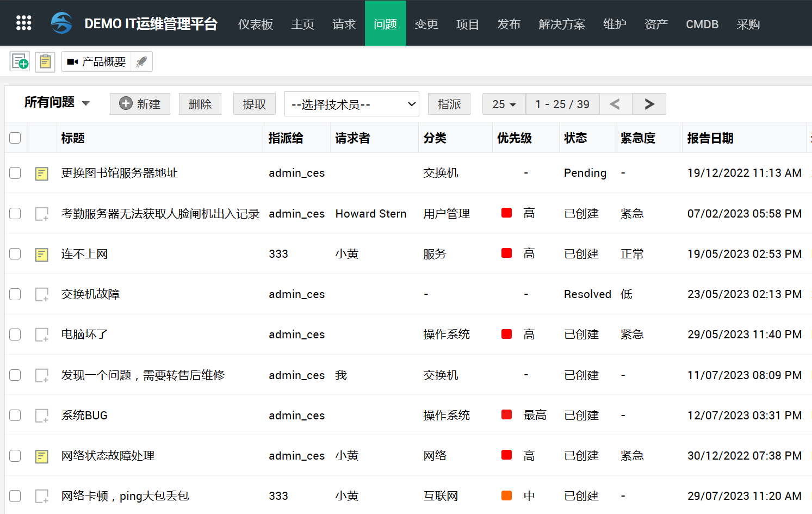Change the 25 per page dropdown
This screenshot has height=514, width=812.
504,104
